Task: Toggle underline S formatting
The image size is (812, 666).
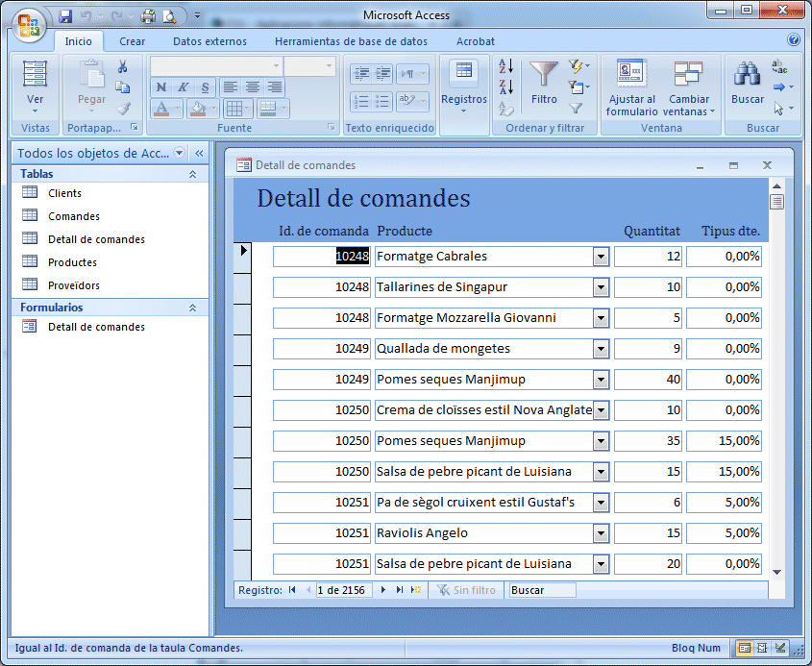Action: point(205,87)
